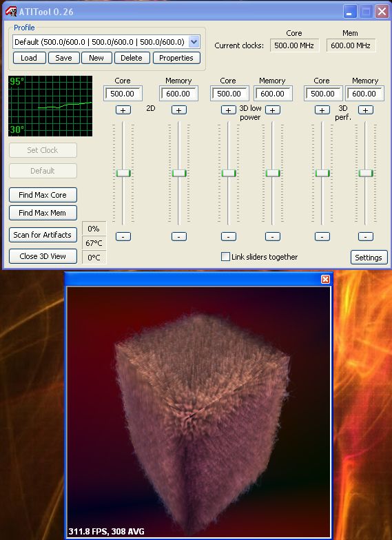Click the Load profile button
This screenshot has width=392, height=540.
pos(29,58)
